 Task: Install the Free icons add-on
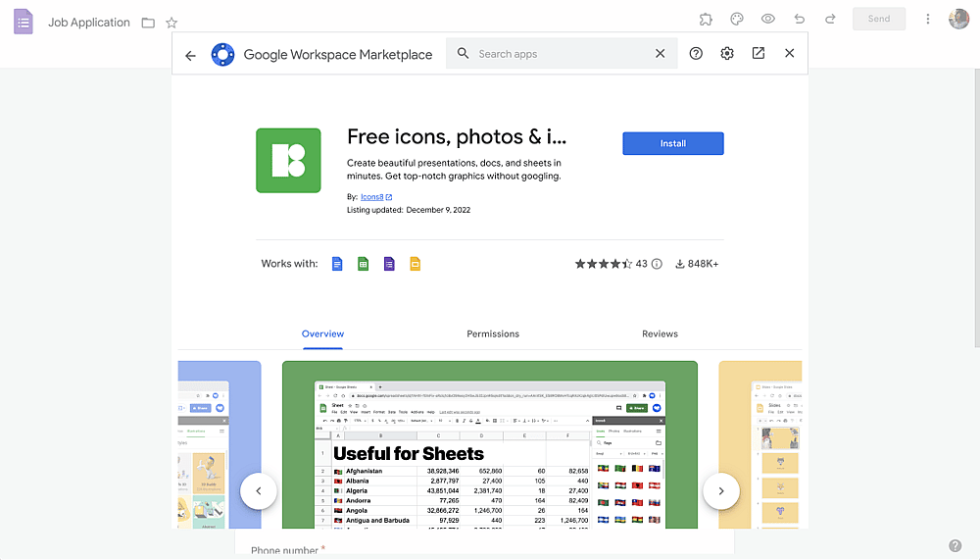click(x=673, y=143)
